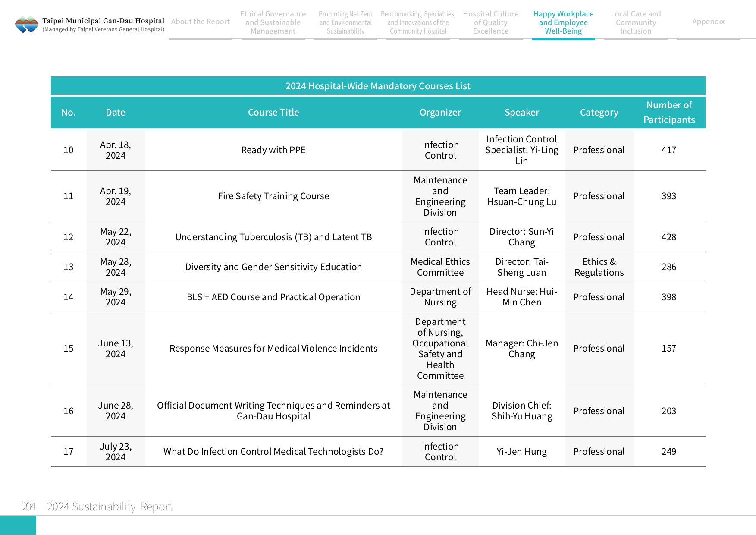Click speaker Director: Tai-Sheng Luan
The image size is (756, 535).
(522, 267)
